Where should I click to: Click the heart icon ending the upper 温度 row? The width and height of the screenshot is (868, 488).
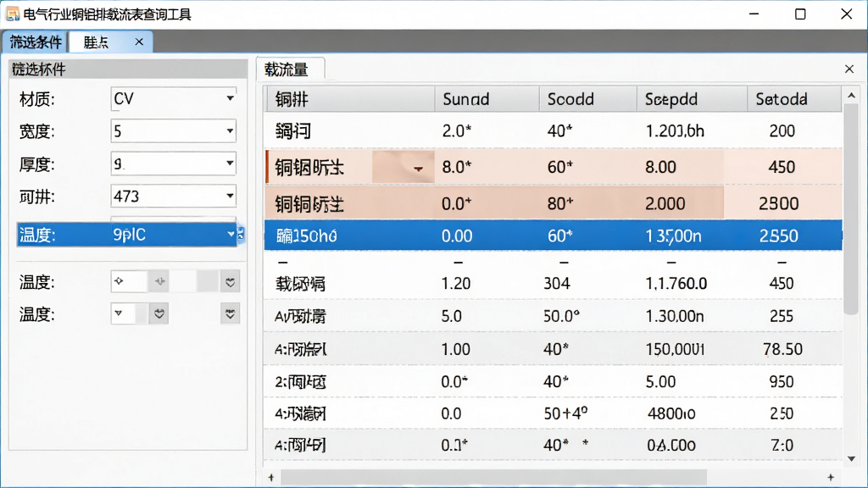[231, 282]
